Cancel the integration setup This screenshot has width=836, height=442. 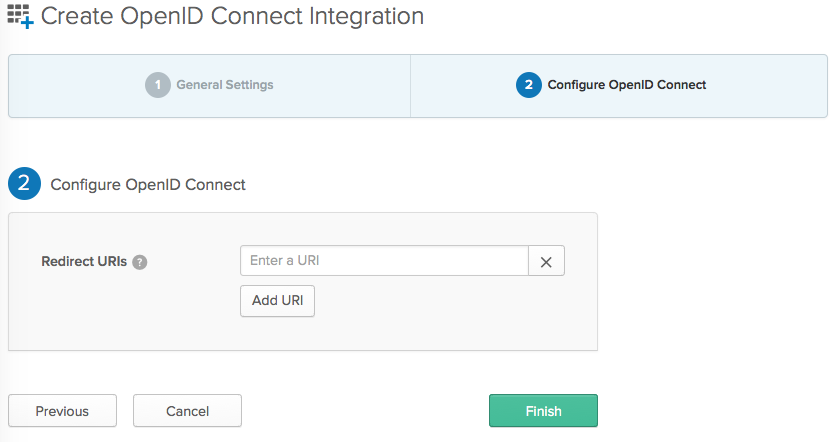pyautogui.click(x=187, y=411)
